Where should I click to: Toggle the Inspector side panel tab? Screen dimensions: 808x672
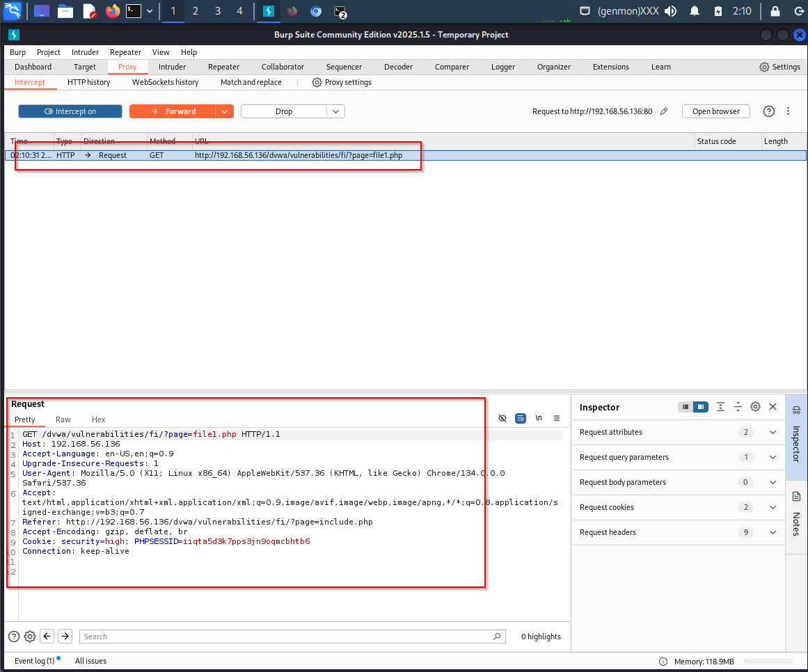coord(797,438)
